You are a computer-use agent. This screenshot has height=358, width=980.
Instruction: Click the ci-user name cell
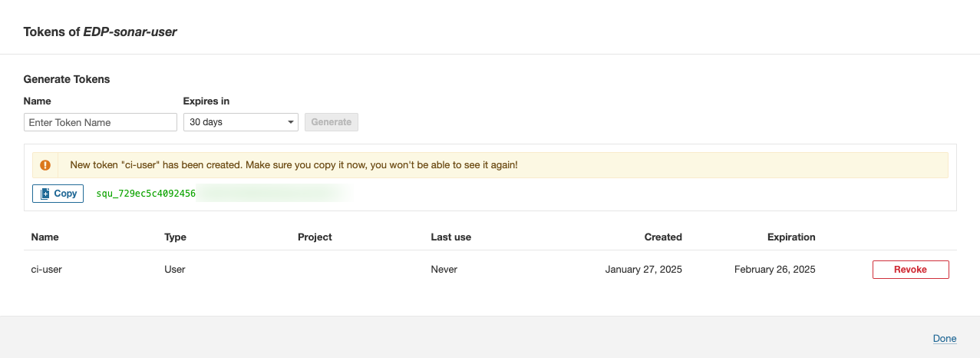click(47, 270)
